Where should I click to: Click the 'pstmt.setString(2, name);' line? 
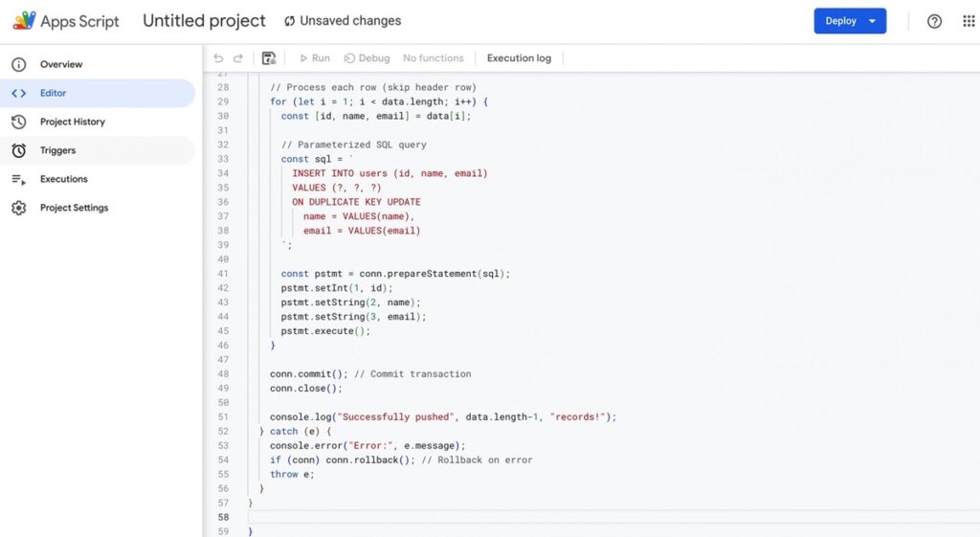tap(350, 302)
